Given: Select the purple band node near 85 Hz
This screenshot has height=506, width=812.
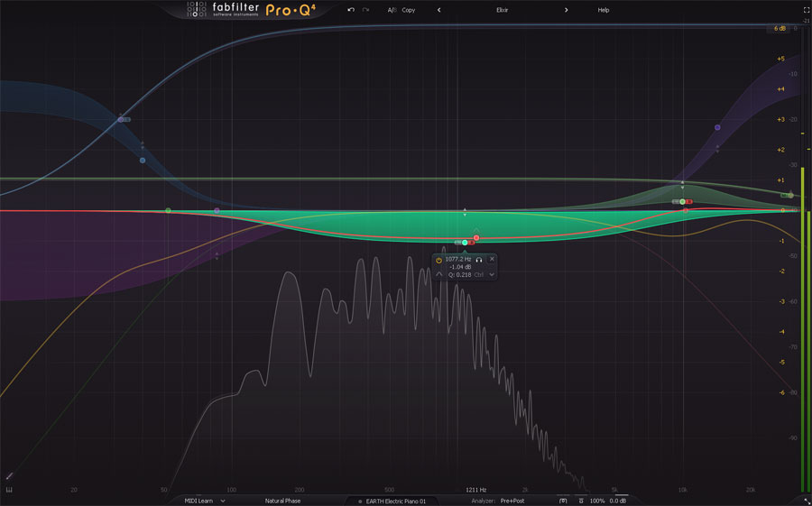Looking at the screenshot, I should 217,211.
